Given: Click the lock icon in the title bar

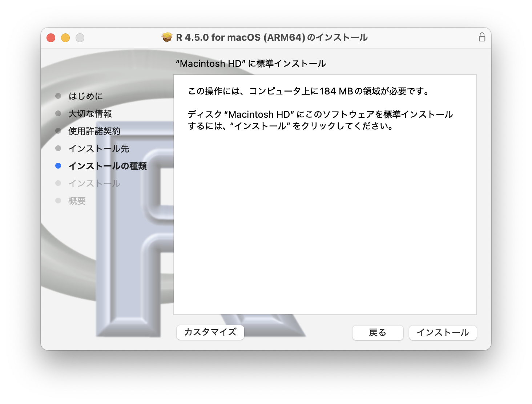Looking at the screenshot, I should pos(482,37).
